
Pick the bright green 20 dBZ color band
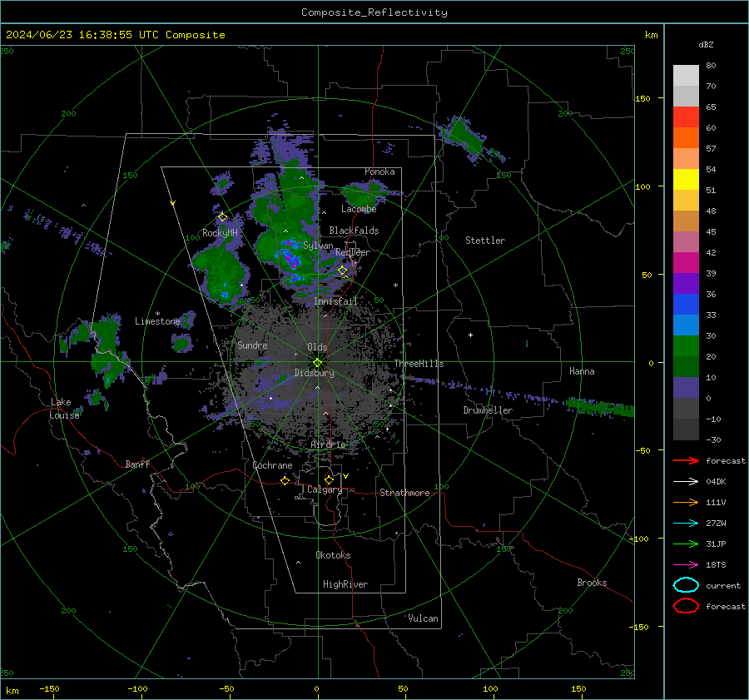point(686,346)
